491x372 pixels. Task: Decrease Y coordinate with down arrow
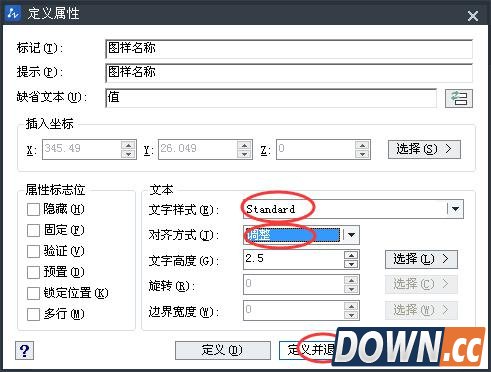point(244,154)
